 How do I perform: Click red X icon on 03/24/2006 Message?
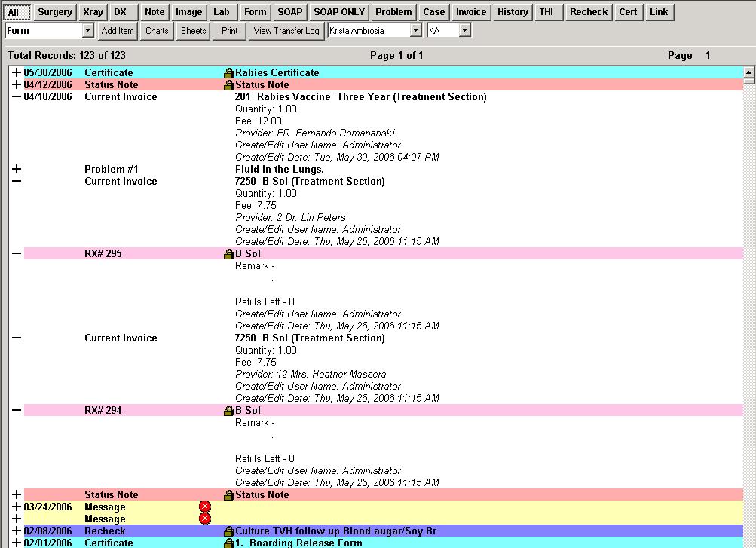pyautogui.click(x=204, y=507)
